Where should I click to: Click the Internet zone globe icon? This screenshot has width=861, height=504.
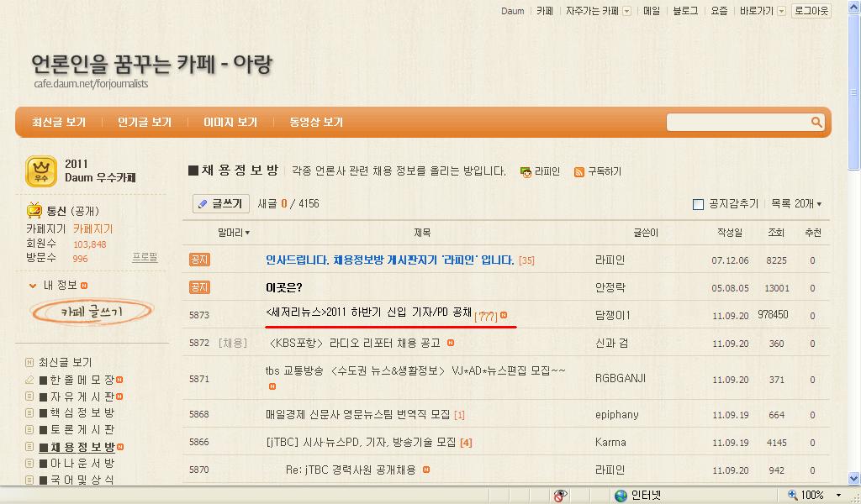[x=621, y=496]
